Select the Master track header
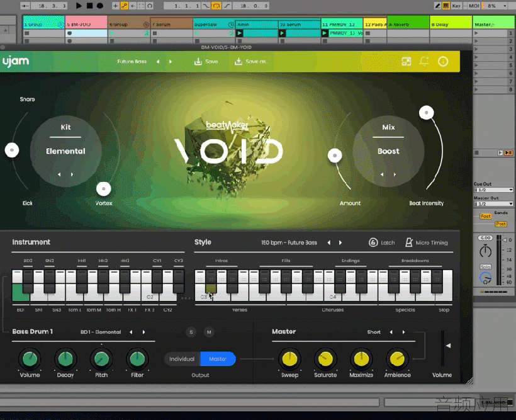 (x=493, y=24)
